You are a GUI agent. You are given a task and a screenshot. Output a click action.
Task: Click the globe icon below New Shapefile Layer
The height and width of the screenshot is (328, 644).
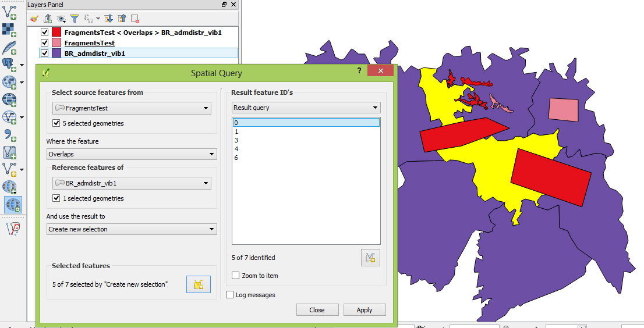click(x=9, y=187)
